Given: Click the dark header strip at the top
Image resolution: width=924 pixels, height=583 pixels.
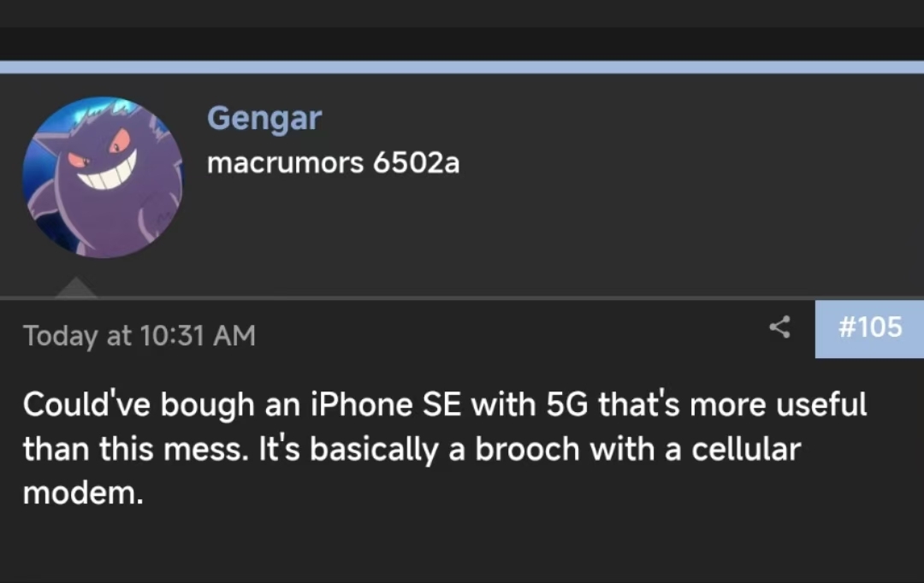Looking at the screenshot, I should 462,43.
